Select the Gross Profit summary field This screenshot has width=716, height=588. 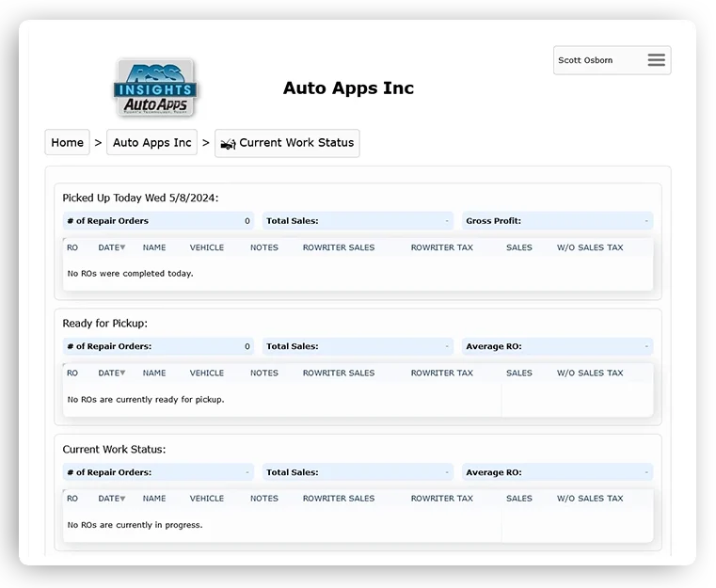pyautogui.click(x=557, y=221)
